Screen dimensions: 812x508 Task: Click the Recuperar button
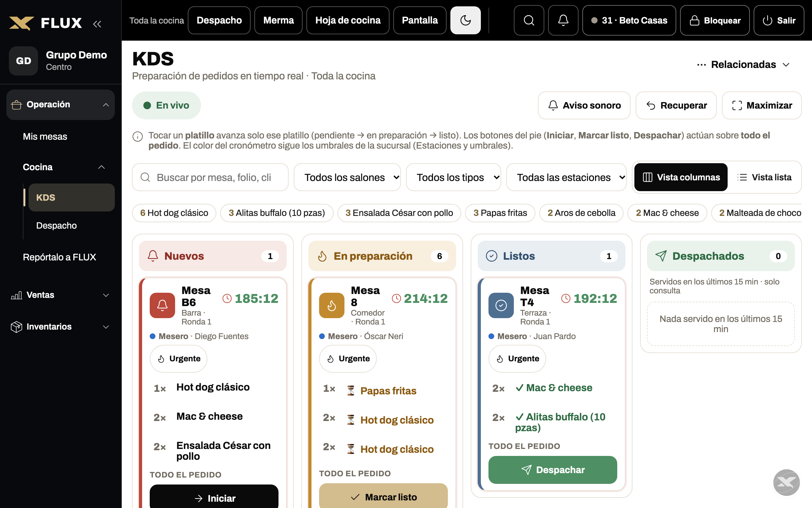click(x=676, y=105)
